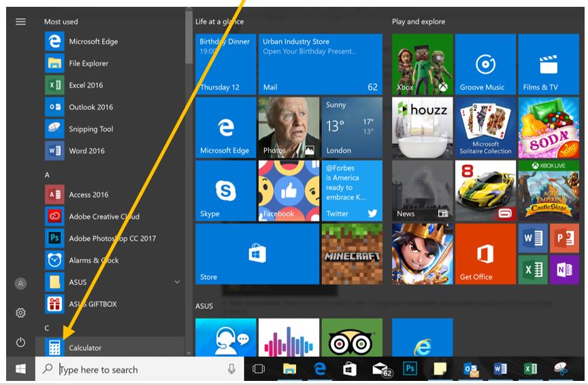The image size is (588, 385).
Task: Open the TripAdvisor owl tile
Action: pyautogui.click(x=352, y=337)
